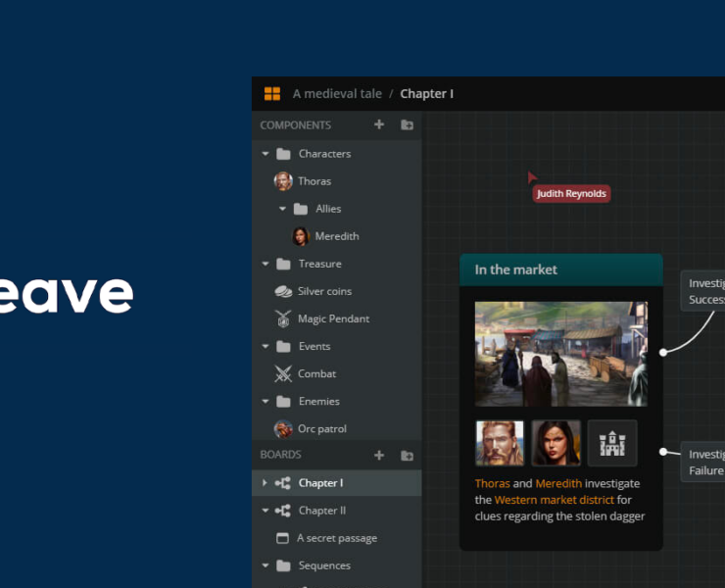Create new folder in Boards panel
The height and width of the screenshot is (588, 725).
407,455
